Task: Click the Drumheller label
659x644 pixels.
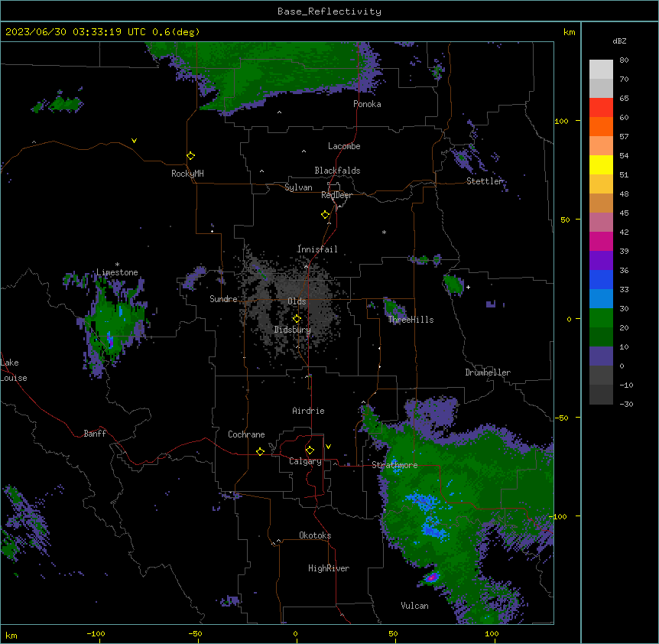Action: pos(488,372)
